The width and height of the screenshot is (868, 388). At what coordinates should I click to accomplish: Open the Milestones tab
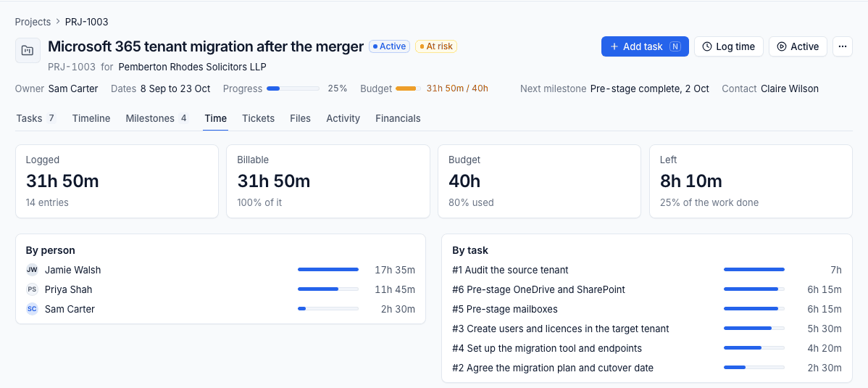pos(157,118)
